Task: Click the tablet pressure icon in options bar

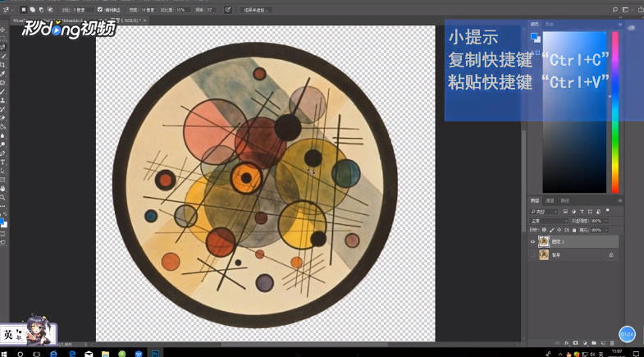Action: (x=227, y=10)
